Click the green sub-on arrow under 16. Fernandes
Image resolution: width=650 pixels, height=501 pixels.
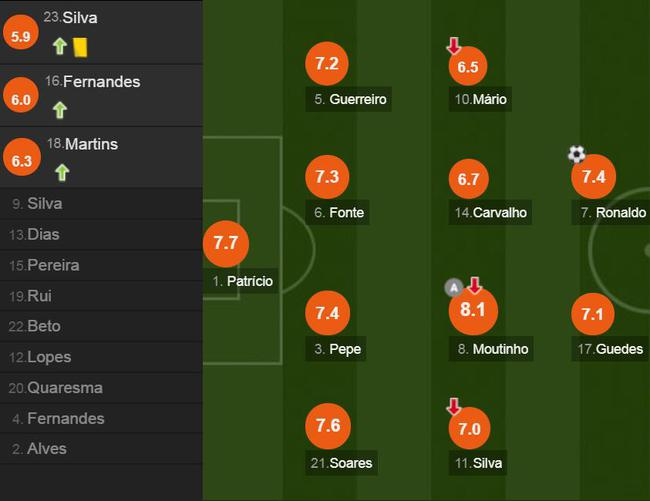pyautogui.click(x=60, y=110)
